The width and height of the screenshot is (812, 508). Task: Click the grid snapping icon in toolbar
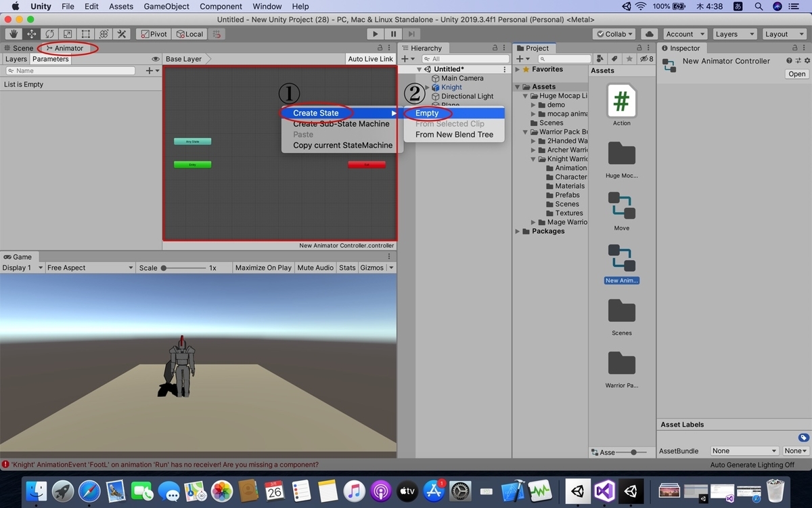[x=216, y=34]
